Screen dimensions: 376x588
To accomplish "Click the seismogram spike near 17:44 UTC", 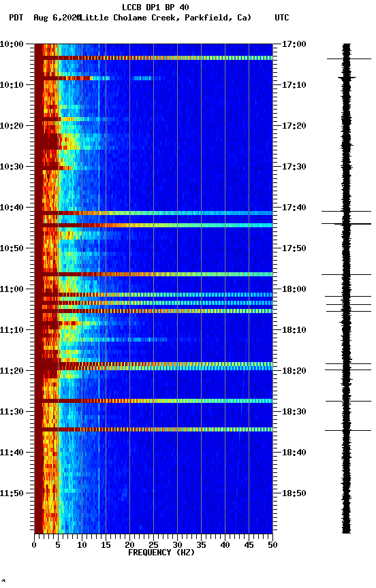I will click(346, 224).
